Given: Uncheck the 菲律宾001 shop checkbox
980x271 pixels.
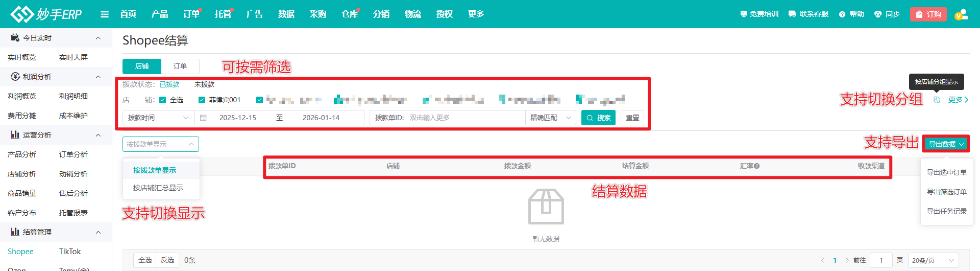Looking at the screenshot, I should 202,100.
